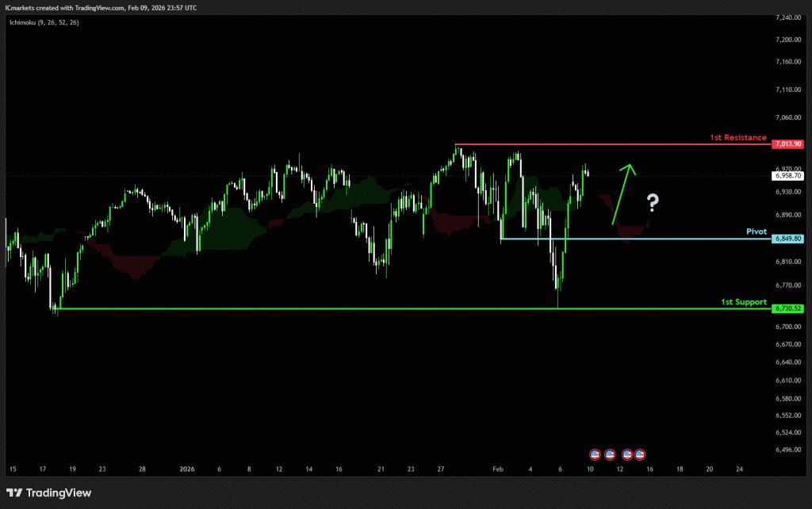Click the fourth US flag event icon
Image resolution: width=812 pixels, height=509 pixels.
[640, 454]
